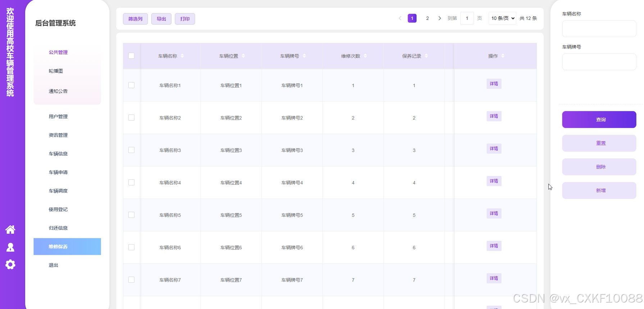The width and height of the screenshot is (644, 309).
Task: Sort by 保养记录 column arrows
Action: [x=426, y=56]
